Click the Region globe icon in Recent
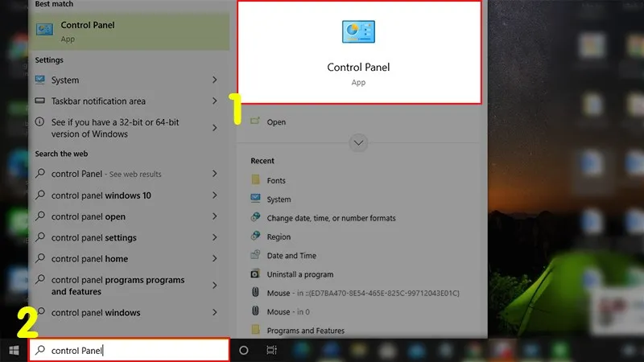644x362 pixels. tap(255, 236)
